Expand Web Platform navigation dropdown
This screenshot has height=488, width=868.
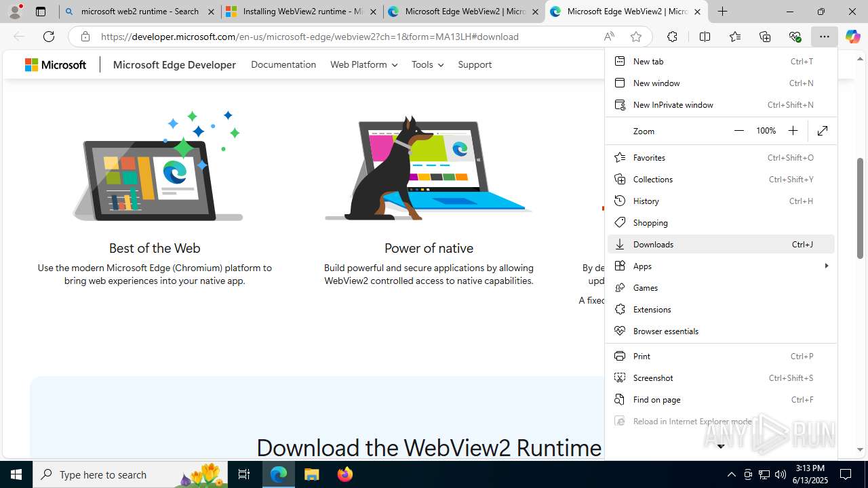pos(363,64)
